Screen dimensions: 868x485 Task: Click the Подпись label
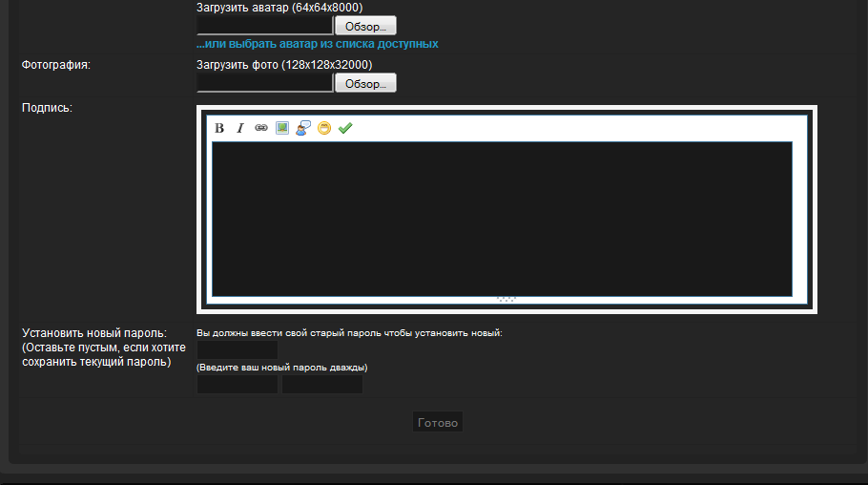47,108
